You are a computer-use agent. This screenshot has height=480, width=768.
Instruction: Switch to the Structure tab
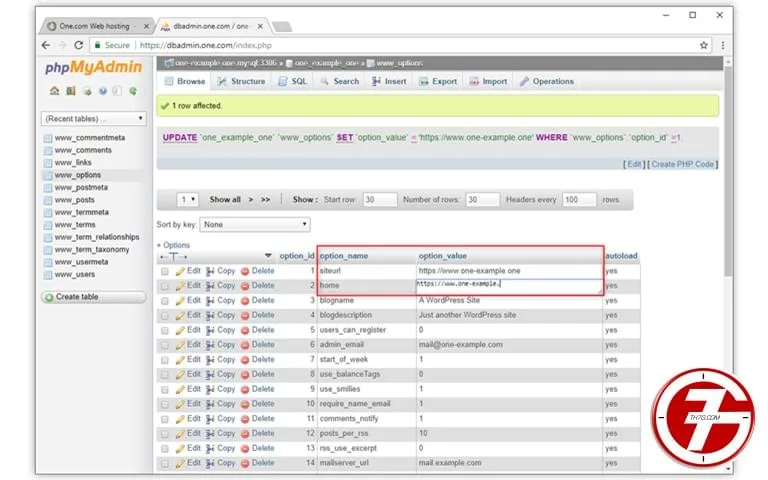pyautogui.click(x=241, y=81)
